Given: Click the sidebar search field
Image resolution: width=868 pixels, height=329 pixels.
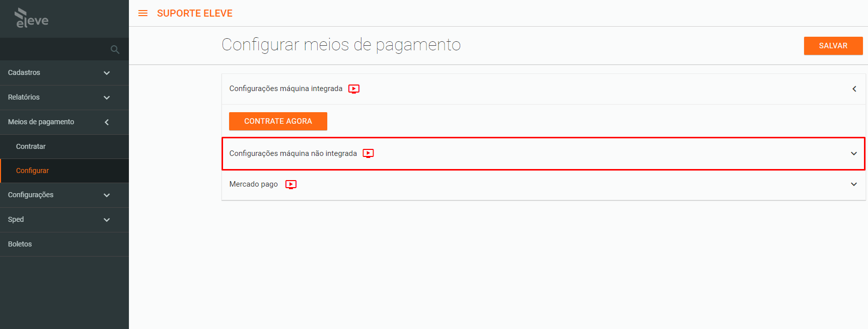Looking at the screenshot, I should [55, 49].
